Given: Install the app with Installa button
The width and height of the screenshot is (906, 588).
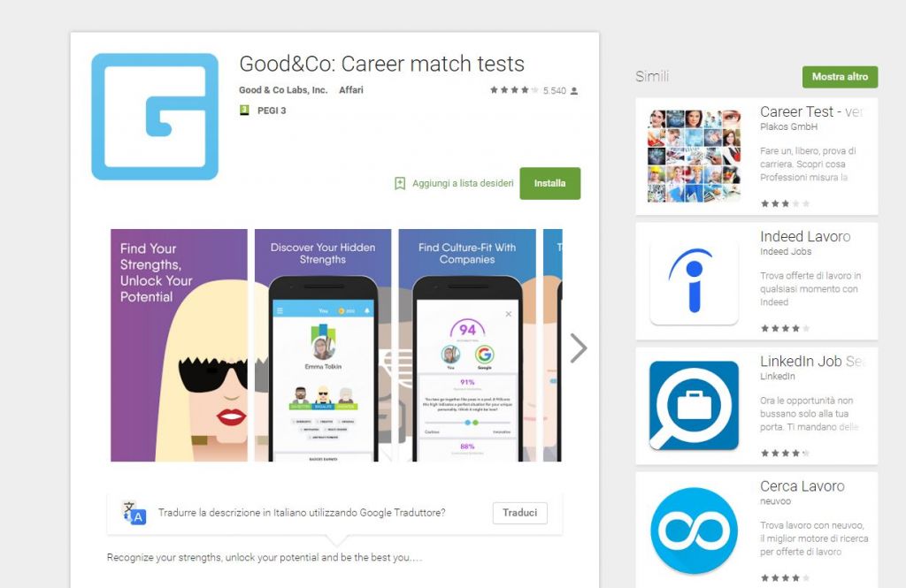Looking at the screenshot, I should (550, 183).
